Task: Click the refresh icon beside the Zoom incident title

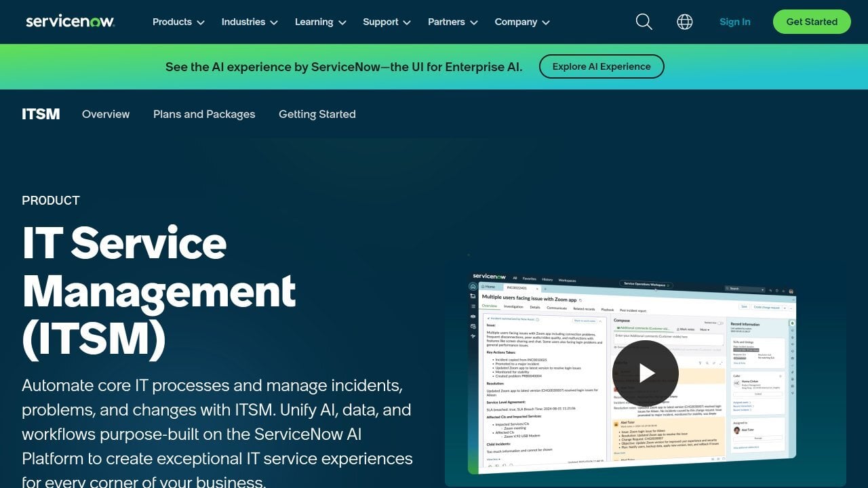Action: [580, 300]
